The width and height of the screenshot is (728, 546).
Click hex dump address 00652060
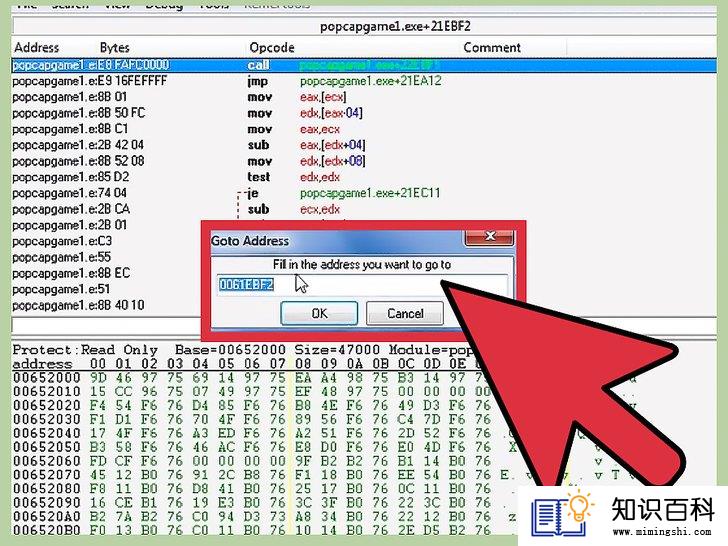[46, 461]
